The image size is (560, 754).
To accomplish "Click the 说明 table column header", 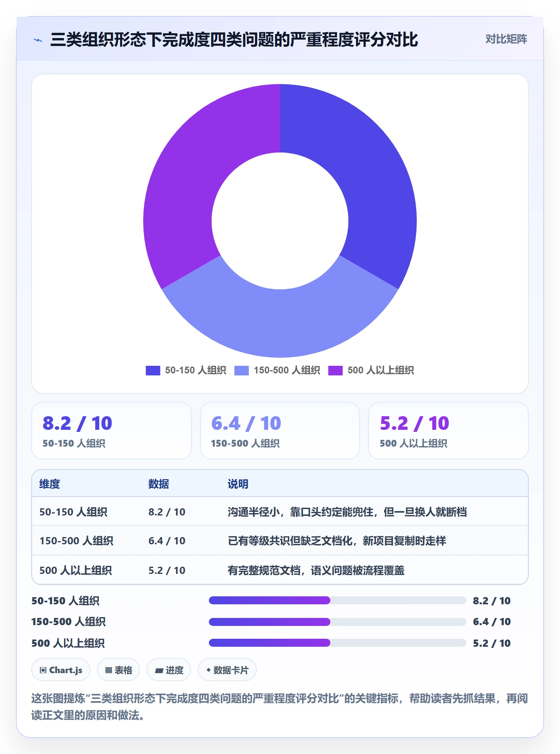I will [238, 484].
